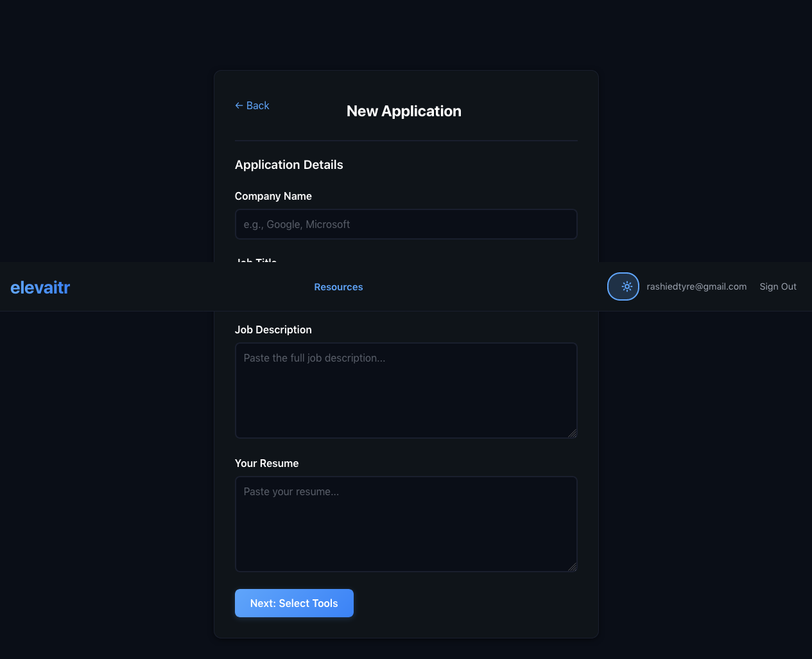Click the Your Resume field label
The image size is (812, 659).
point(266,463)
